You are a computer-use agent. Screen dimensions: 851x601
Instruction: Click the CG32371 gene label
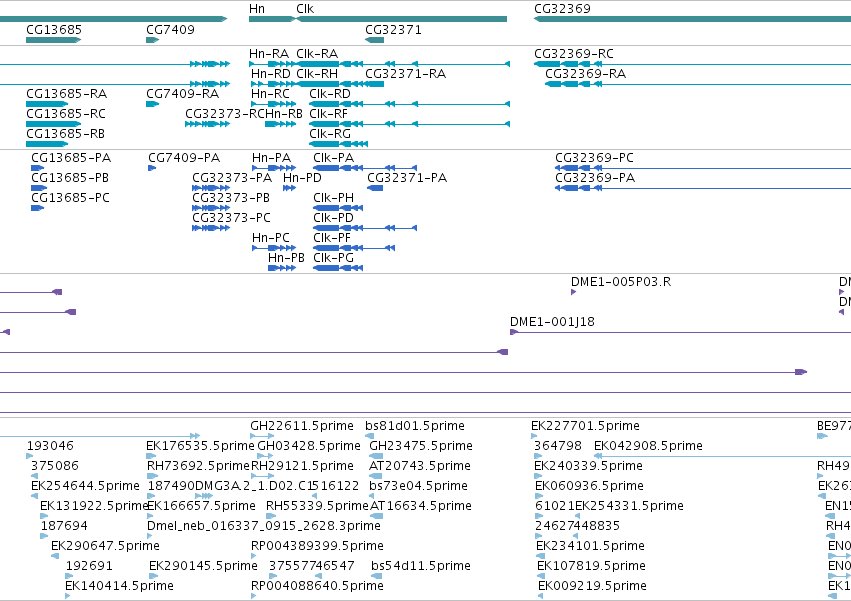[x=393, y=30]
